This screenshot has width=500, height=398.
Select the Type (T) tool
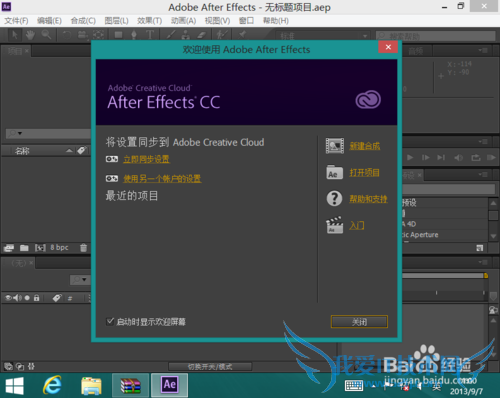150,35
